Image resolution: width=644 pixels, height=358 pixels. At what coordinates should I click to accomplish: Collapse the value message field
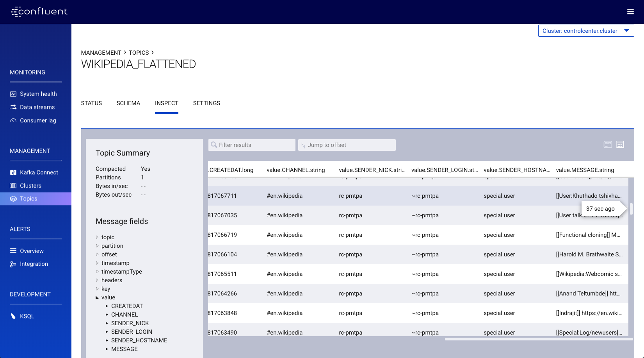[97, 297]
